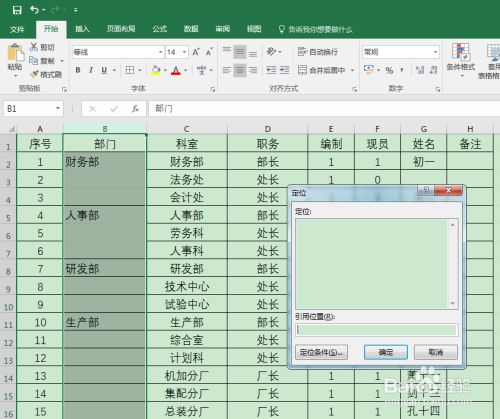
Task: Switch to the 审阅 ribbon tab
Action: coord(222,29)
